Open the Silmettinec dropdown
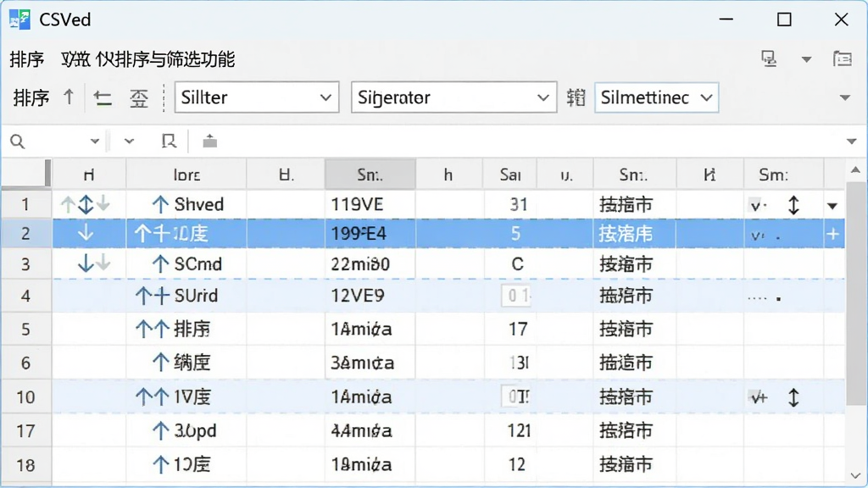Viewport: 868px width, 488px height. click(657, 97)
